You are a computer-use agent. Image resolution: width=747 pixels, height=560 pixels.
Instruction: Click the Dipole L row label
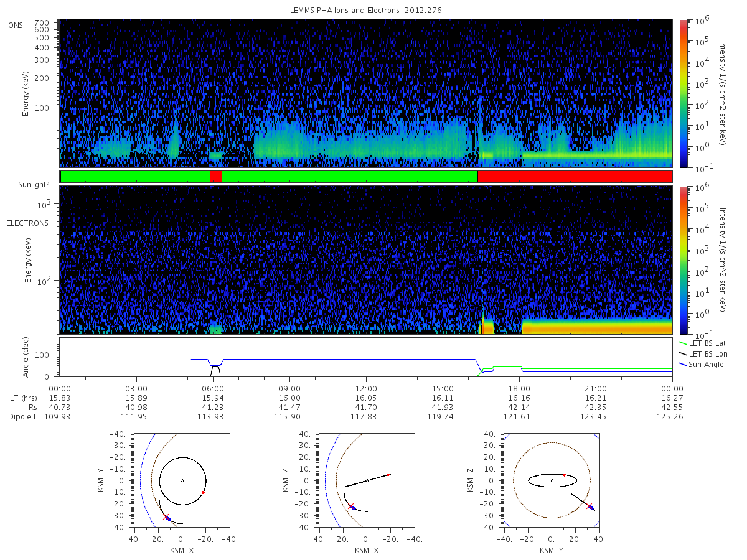tap(24, 416)
